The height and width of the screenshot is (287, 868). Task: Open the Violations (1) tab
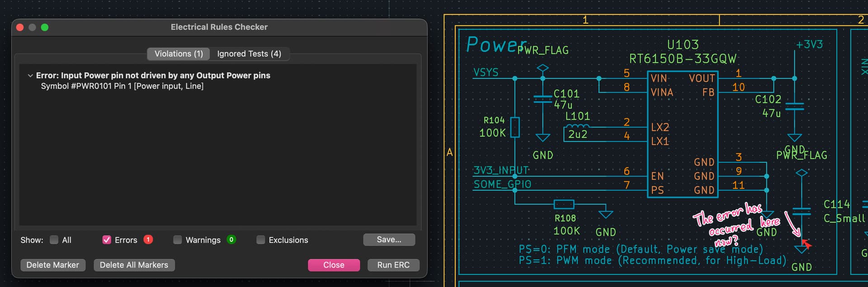pos(179,54)
